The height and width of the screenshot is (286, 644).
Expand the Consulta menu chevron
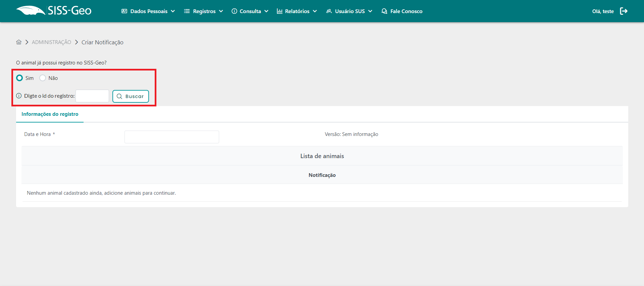click(266, 11)
